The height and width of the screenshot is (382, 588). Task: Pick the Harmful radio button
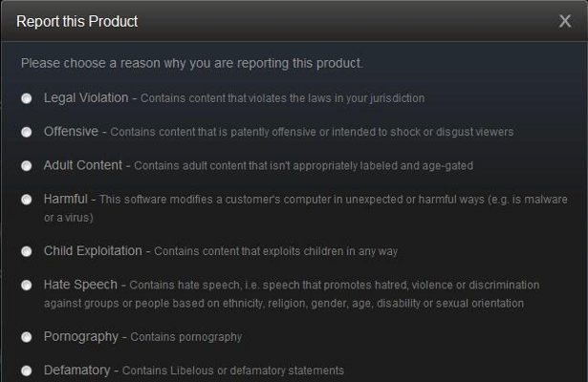click(27, 200)
